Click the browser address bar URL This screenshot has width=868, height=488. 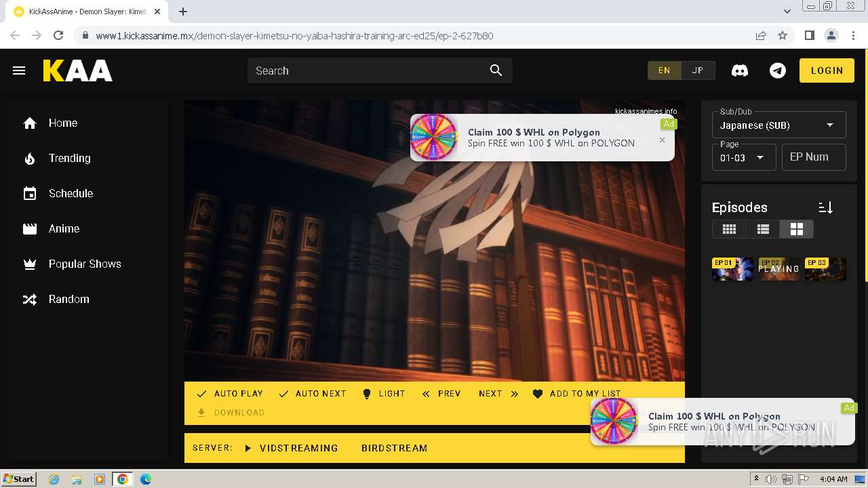[x=294, y=35]
